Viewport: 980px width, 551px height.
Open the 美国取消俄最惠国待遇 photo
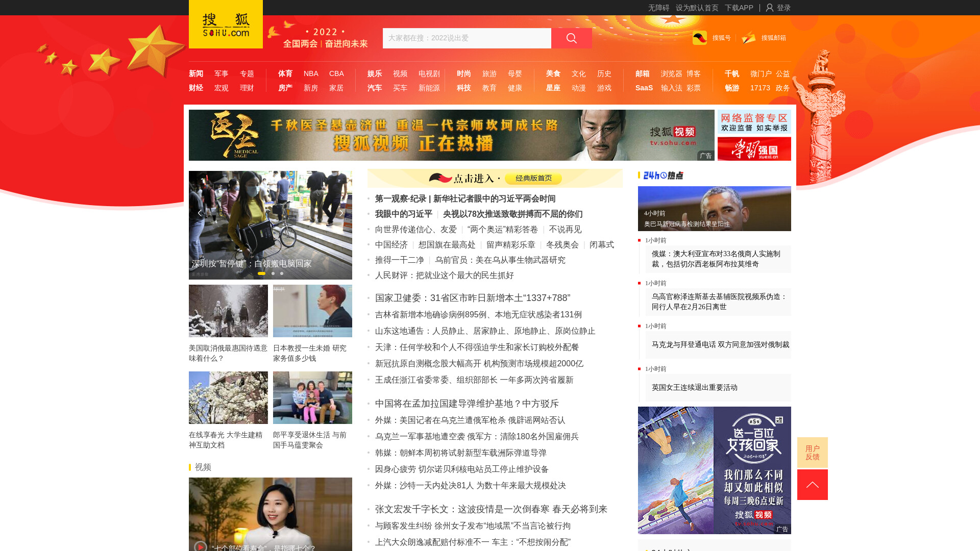pyautogui.click(x=228, y=311)
